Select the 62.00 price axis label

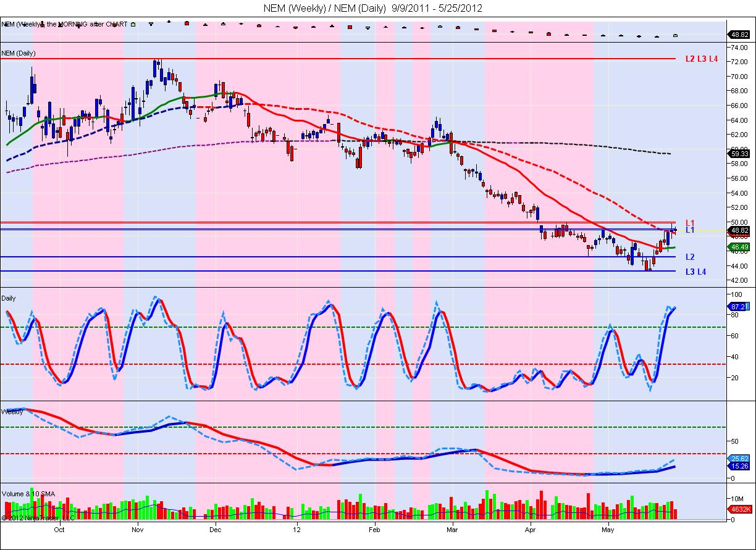(x=739, y=135)
